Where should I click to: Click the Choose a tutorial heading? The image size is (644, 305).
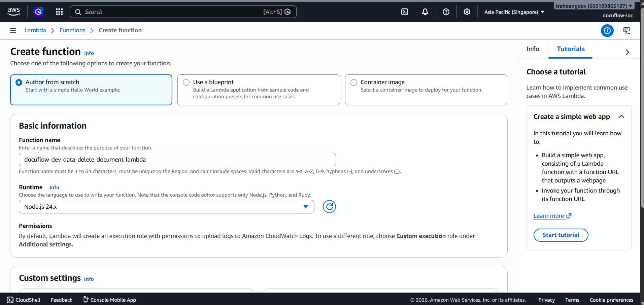556,72
